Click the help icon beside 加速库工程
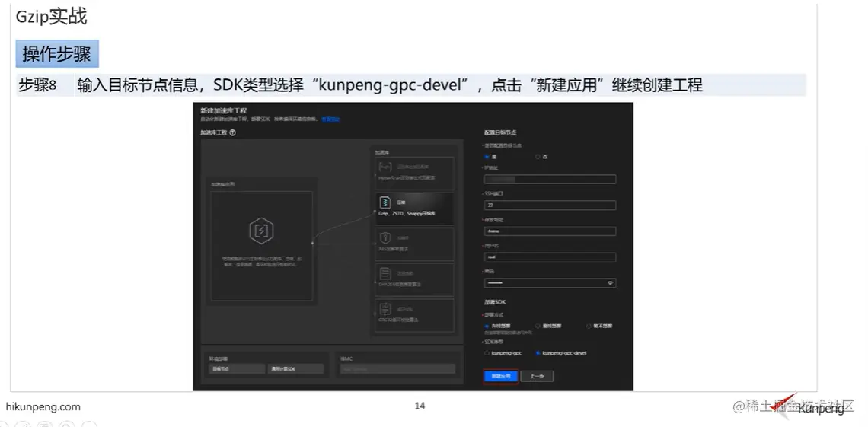 pyautogui.click(x=232, y=132)
